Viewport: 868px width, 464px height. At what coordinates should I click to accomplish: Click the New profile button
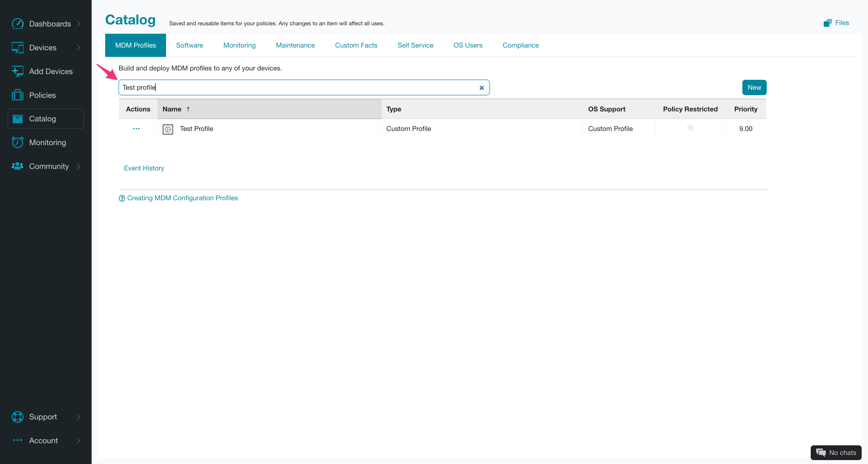coord(754,88)
